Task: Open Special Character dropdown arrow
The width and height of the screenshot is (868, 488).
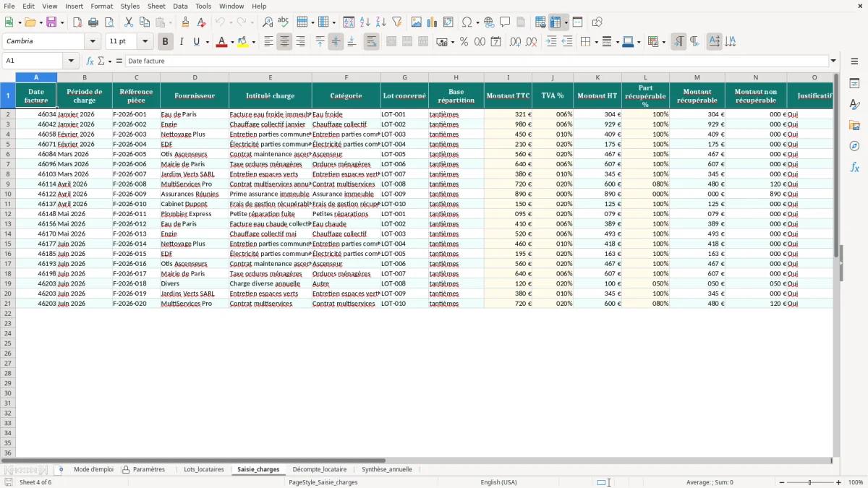Action: pos(477,22)
